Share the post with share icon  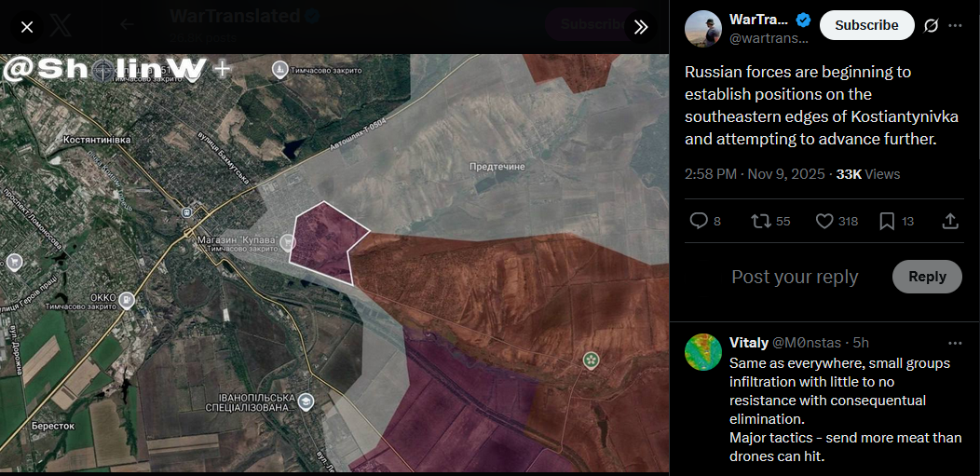point(949,221)
